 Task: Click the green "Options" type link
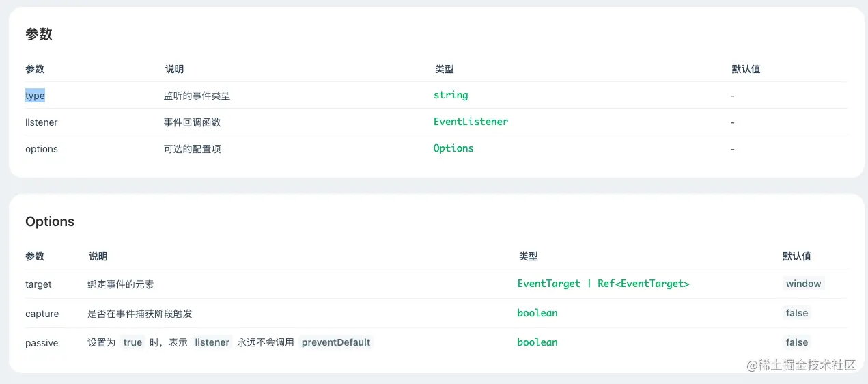[x=453, y=148]
